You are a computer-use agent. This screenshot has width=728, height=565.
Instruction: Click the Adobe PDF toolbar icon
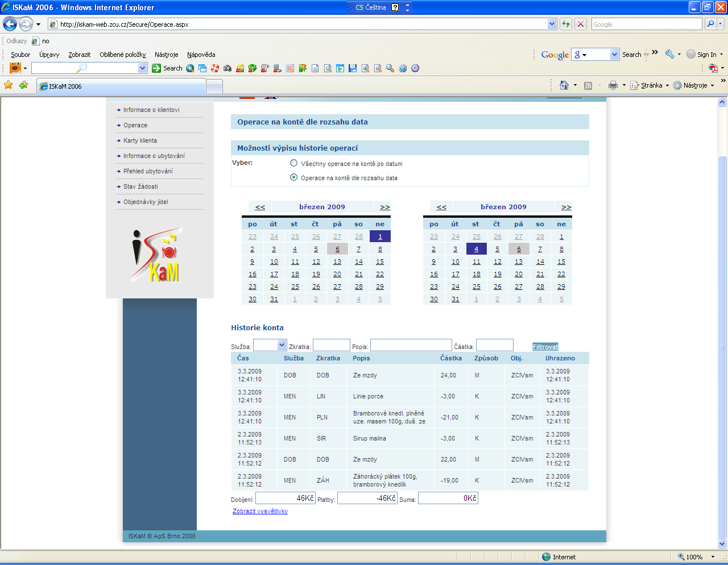(x=713, y=68)
